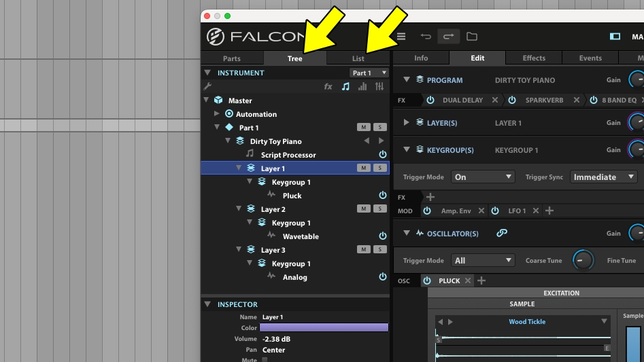The image size is (644, 362).
Task: Show effects with the fx filter icon
Action: [328, 86]
